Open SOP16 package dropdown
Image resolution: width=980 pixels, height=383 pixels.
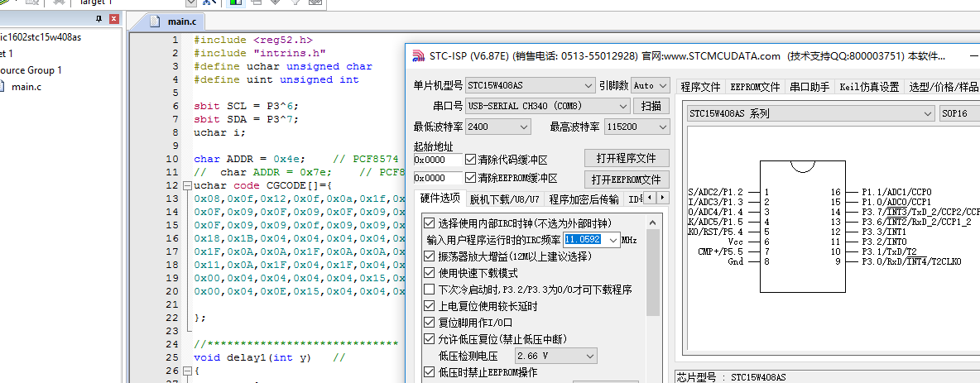tap(959, 113)
